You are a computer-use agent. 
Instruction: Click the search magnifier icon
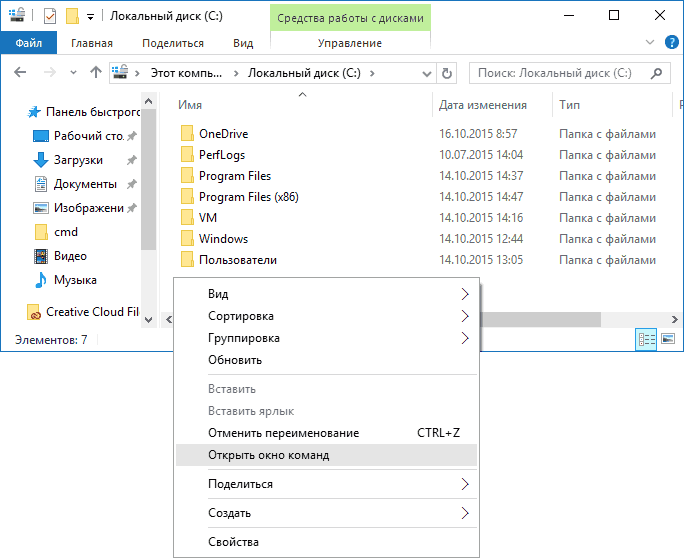[656, 73]
